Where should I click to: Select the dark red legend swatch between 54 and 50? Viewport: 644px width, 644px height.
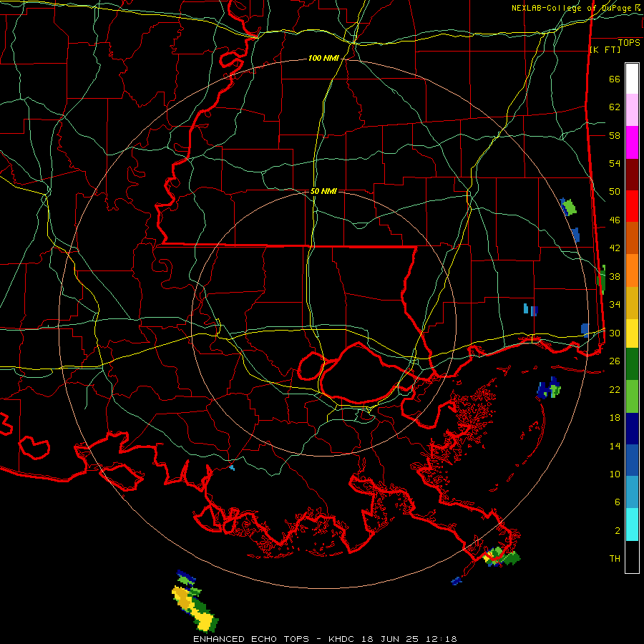[632, 175]
